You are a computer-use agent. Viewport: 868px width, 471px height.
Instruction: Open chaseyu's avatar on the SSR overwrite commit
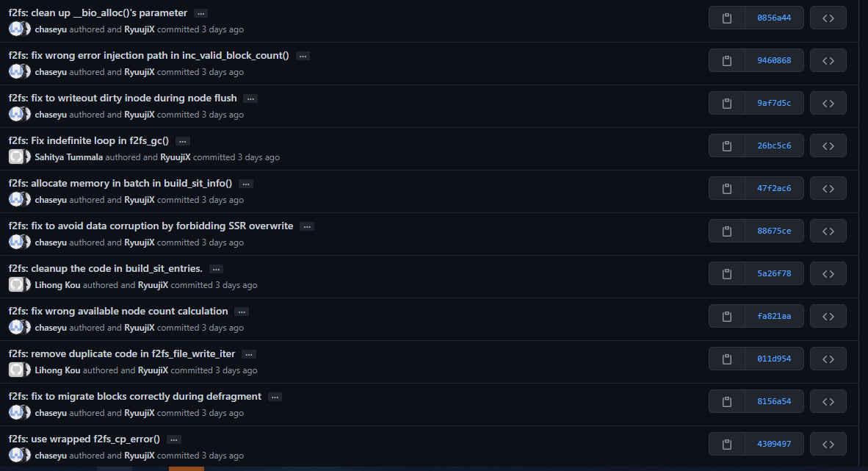[x=16, y=242]
